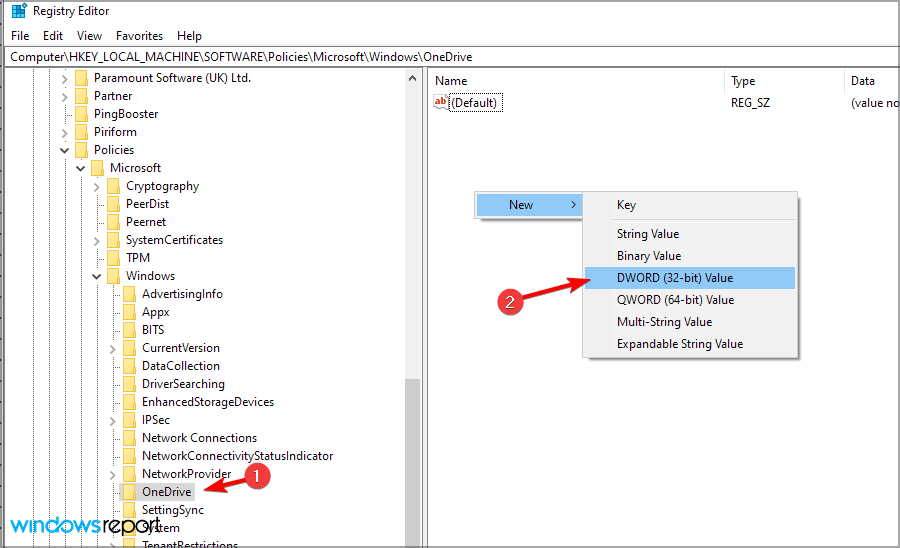Image resolution: width=900 pixels, height=548 pixels.
Task: Click the tree pane vertical scrollbar thumb
Action: click(412, 462)
